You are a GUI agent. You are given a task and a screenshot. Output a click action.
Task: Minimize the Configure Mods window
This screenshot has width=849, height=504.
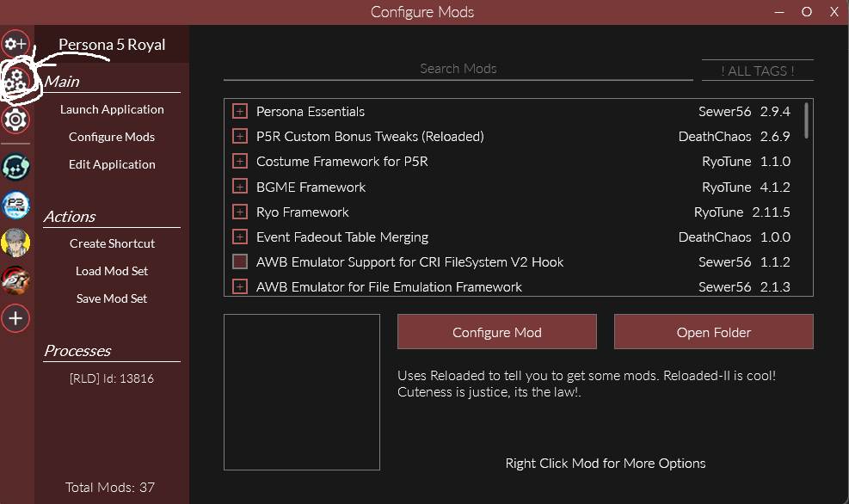pyautogui.click(x=779, y=12)
